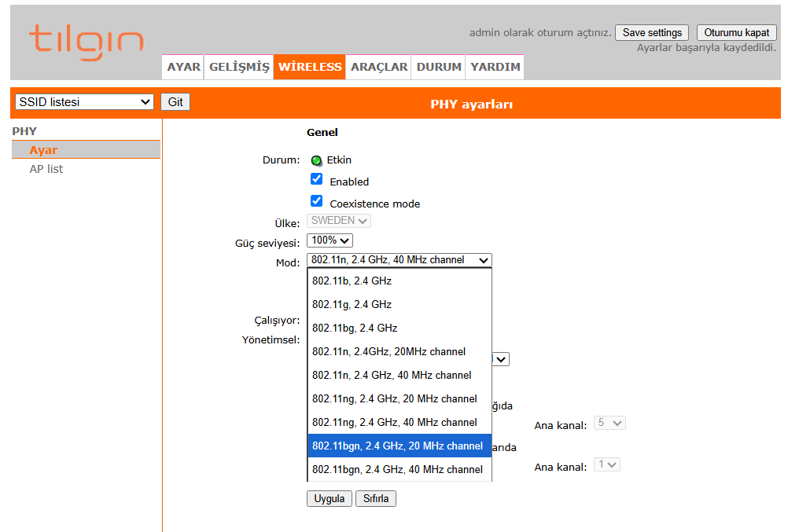The image size is (788, 532).
Task: Uncheck the Coexistence mode checkbox
Action: pyautogui.click(x=317, y=201)
